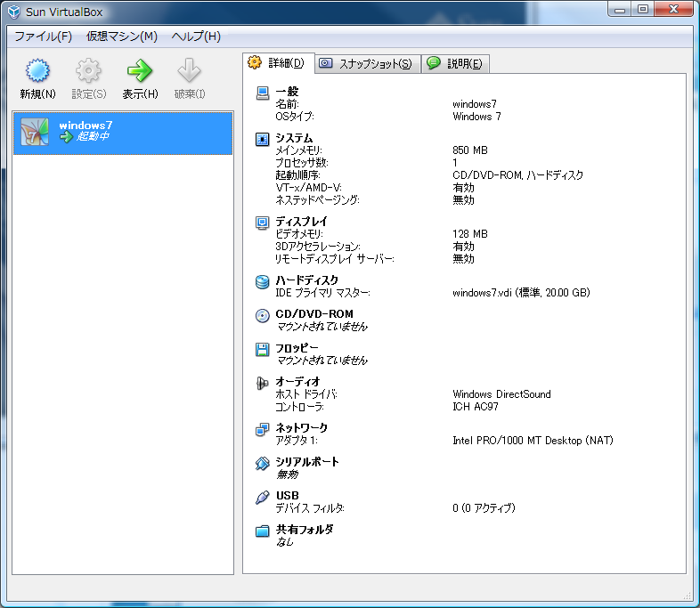Open the オーディオ settings link

click(297, 382)
